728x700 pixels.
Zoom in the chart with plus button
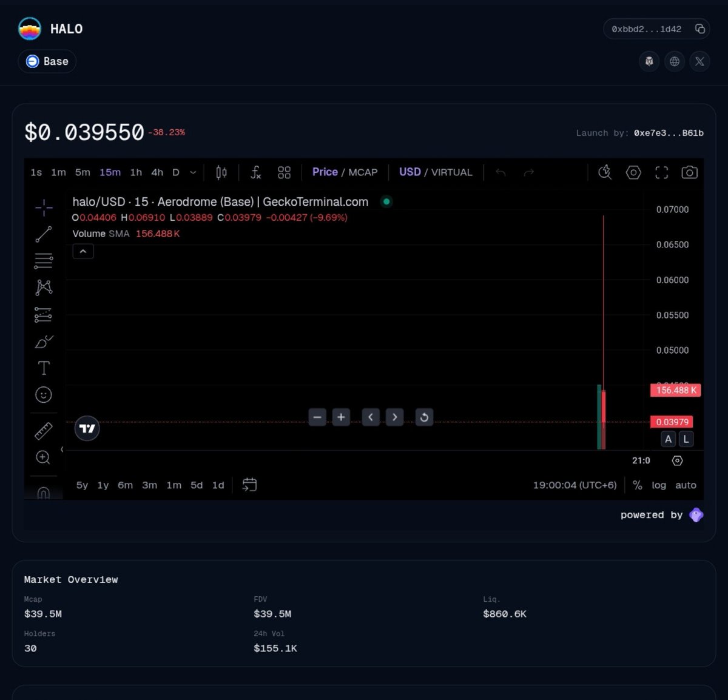tap(341, 417)
